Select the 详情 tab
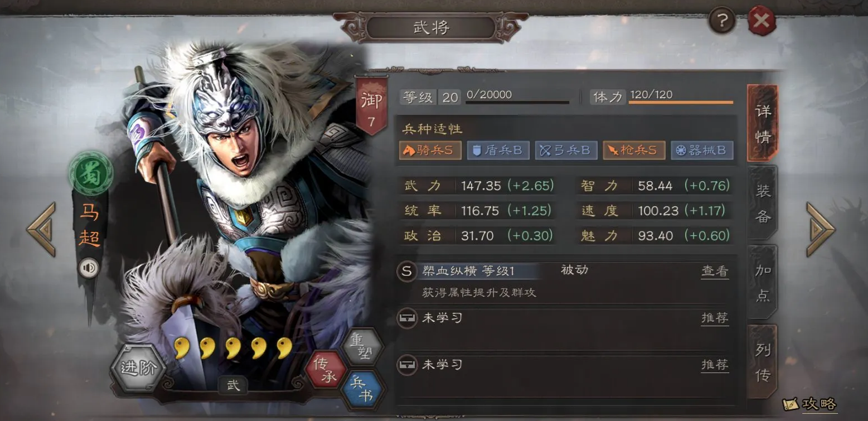 click(x=762, y=123)
